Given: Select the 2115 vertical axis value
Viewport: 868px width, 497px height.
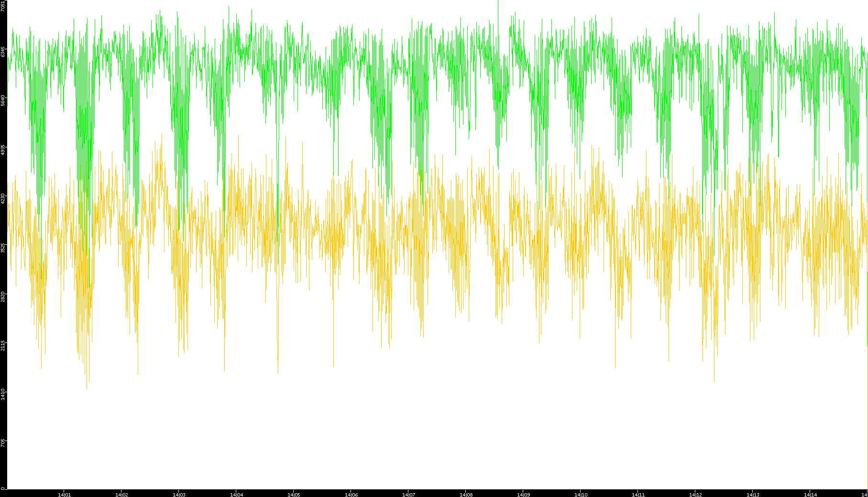Looking at the screenshot, I should coord(3,345).
